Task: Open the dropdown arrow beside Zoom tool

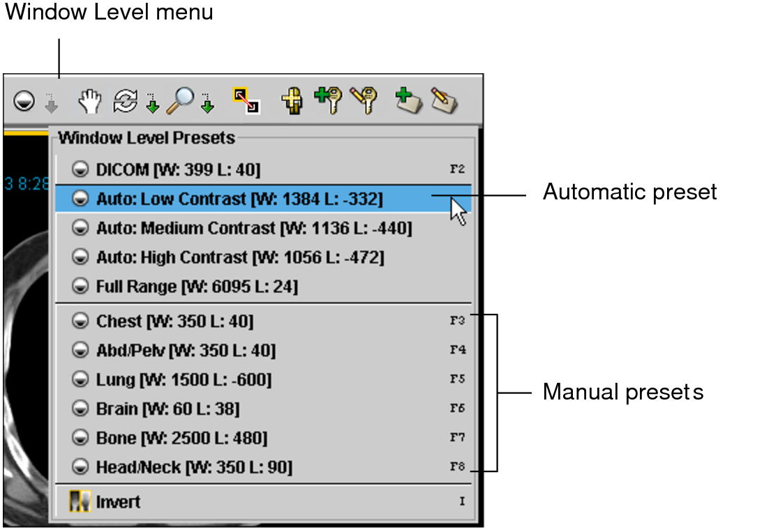Action: point(207,103)
